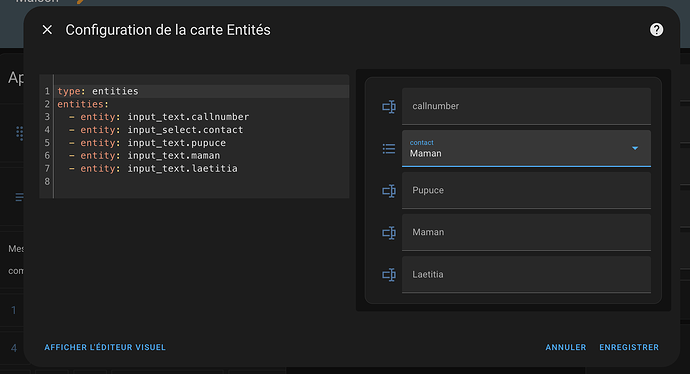
Task: Switch to visual editor via Afficher l'éditeur visuel
Action: pos(105,347)
